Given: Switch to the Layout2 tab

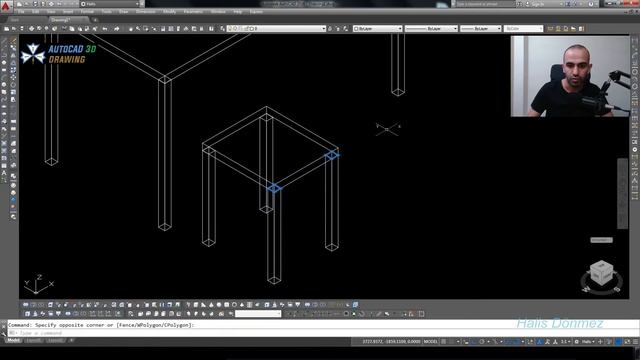Looking at the screenshot, I should point(55,340).
